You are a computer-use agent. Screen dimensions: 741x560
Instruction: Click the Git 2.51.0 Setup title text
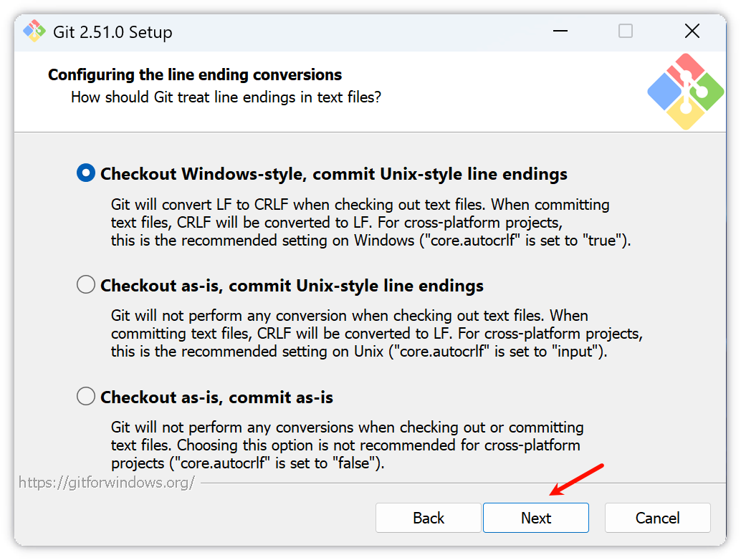click(x=113, y=32)
